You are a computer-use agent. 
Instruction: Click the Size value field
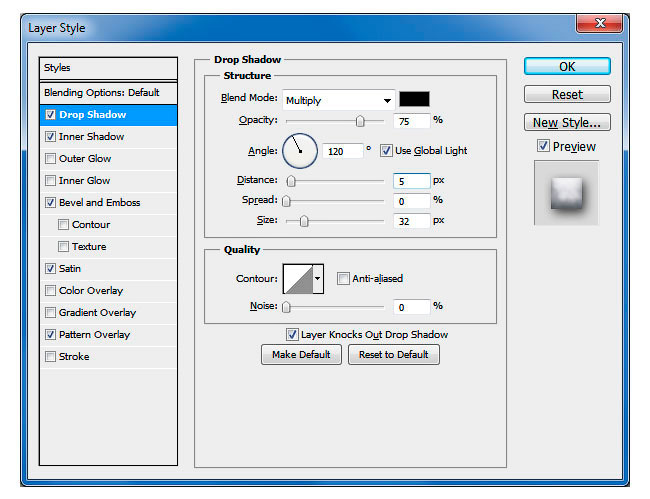(411, 221)
